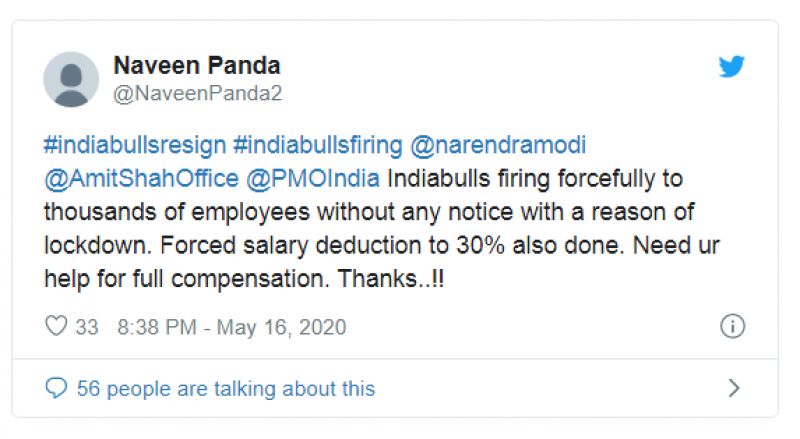
Task: Click "56 people are talking about this"
Action: 226,388
